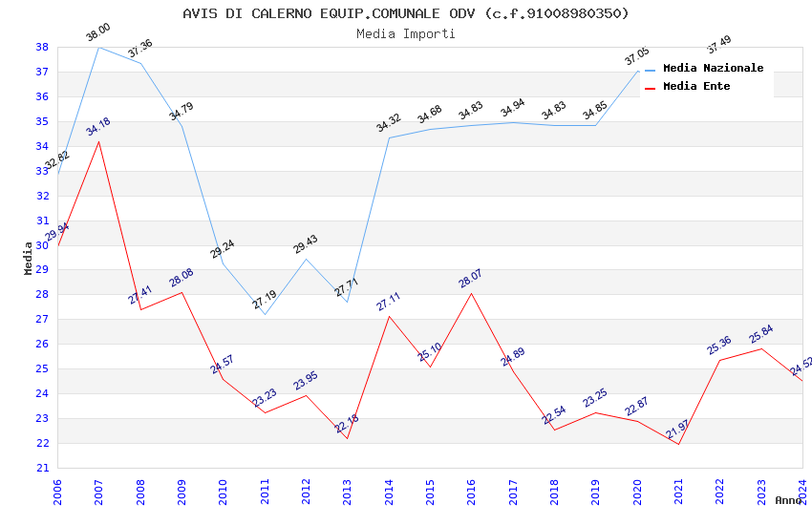Screen dimensions: 812x525
Task: Click the 22.54 data label
Action: click(x=553, y=415)
